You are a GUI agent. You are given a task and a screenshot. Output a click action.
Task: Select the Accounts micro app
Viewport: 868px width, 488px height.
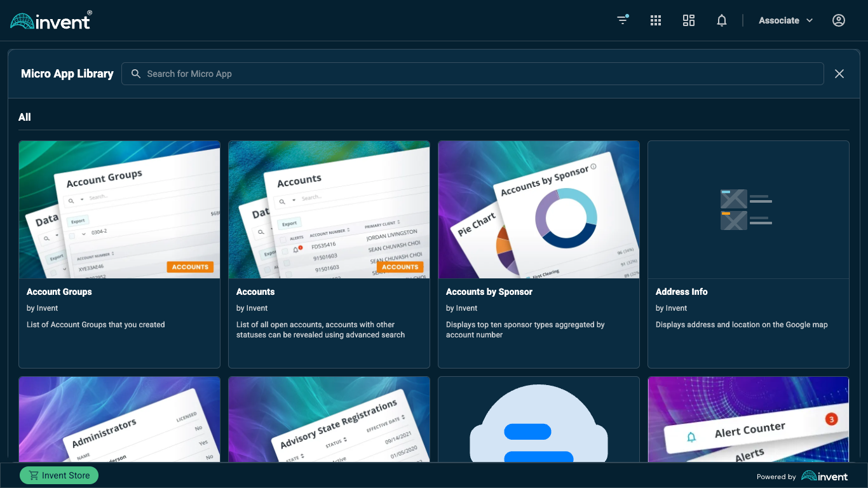click(329, 254)
